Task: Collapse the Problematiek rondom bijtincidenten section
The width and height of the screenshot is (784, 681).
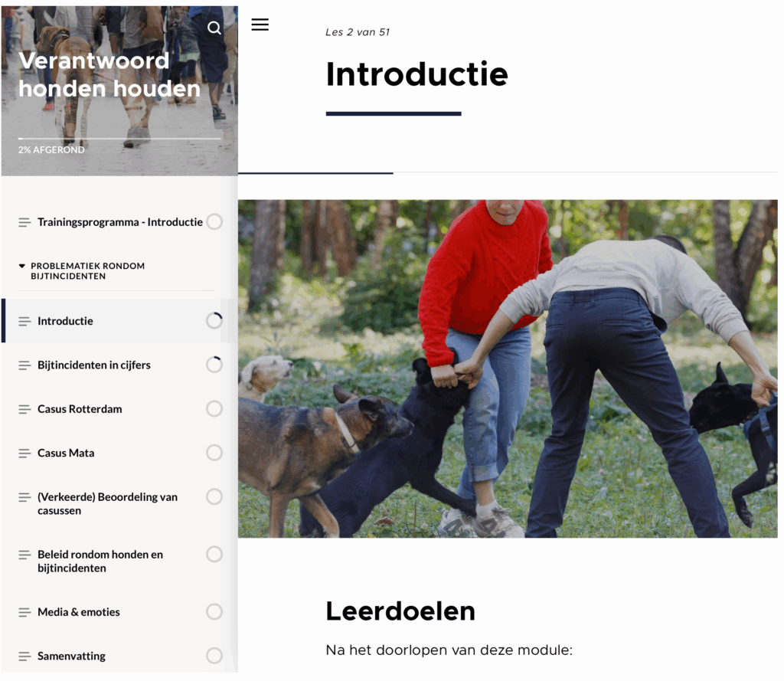Action: [21, 266]
